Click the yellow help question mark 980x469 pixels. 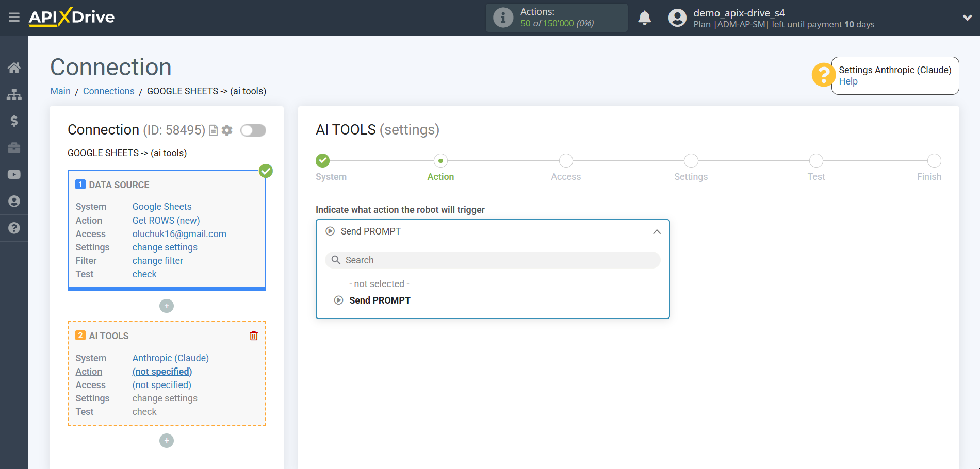(x=823, y=75)
